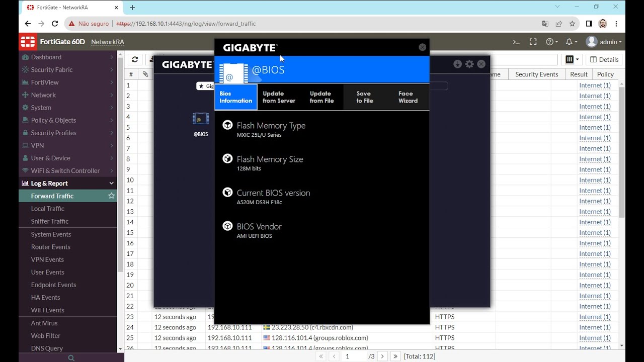The image size is (644, 362).
Task: Expand Security Profiles menu
Action: (67, 132)
